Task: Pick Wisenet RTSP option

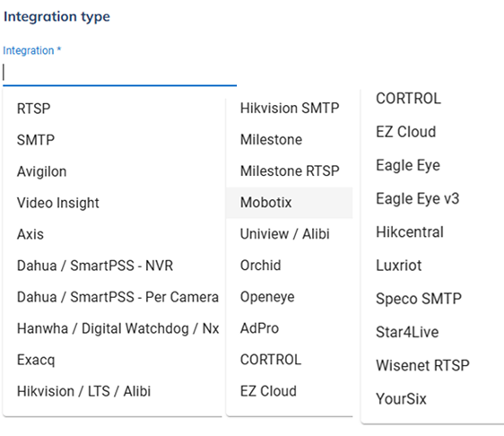Action: point(432,366)
